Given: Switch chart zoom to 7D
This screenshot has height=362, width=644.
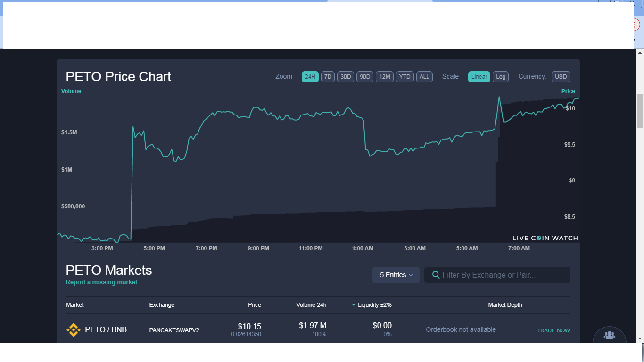Looking at the screenshot, I should pos(328,77).
